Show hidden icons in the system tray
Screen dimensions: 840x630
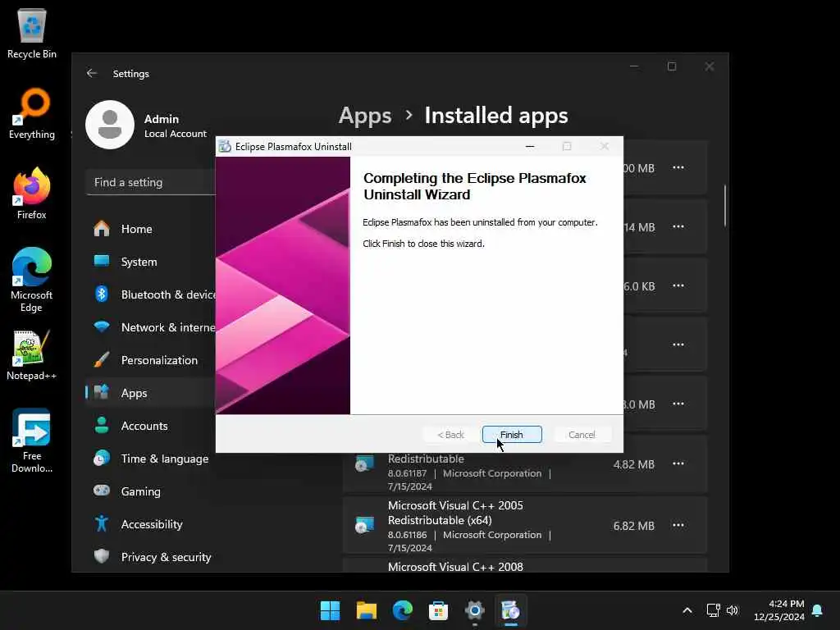point(687,610)
